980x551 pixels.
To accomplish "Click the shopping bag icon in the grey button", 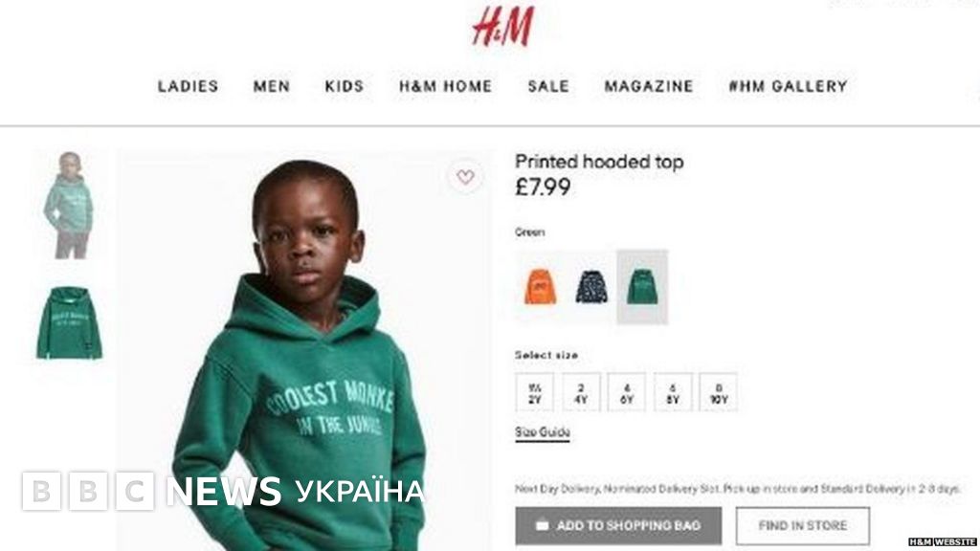I will 542,525.
